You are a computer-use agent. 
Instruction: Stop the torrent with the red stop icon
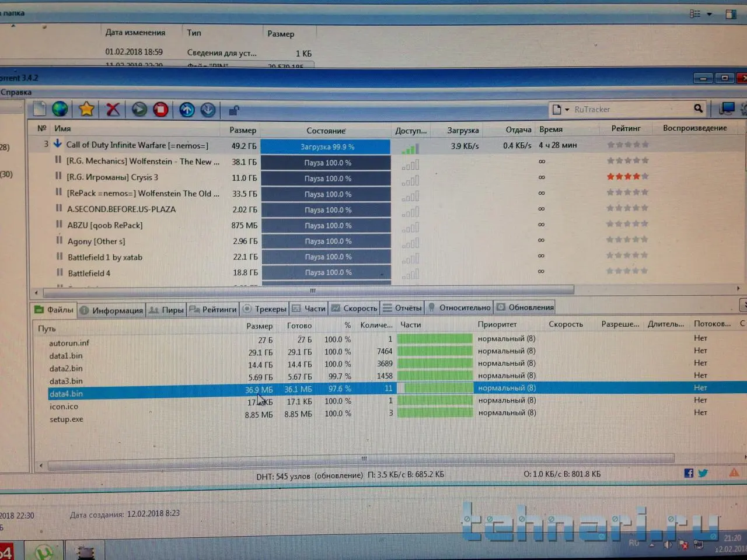[160, 109]
